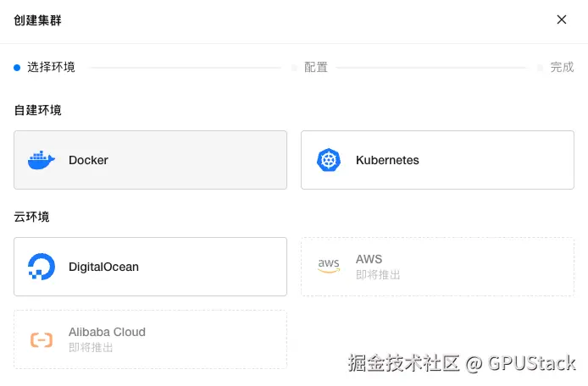The height and width of the screenshot is (386, 588).
Task: Jump to the 完成 step label
Action: 562,68
